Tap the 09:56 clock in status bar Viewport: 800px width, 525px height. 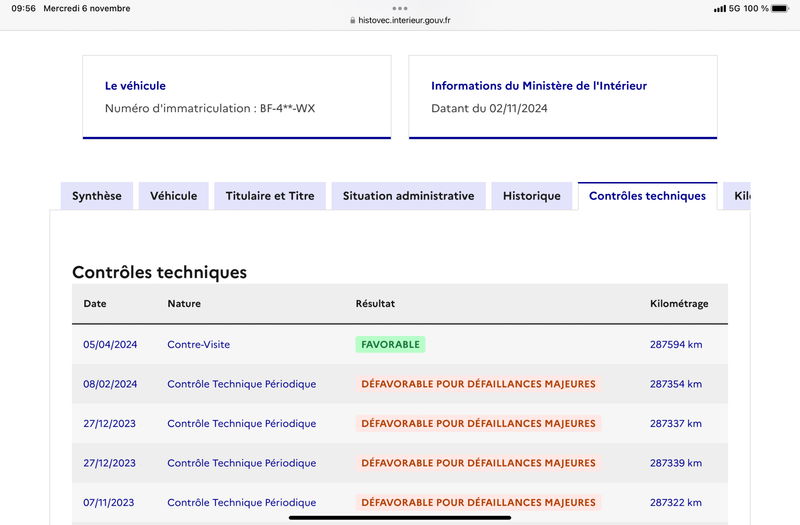pos(23,8)
